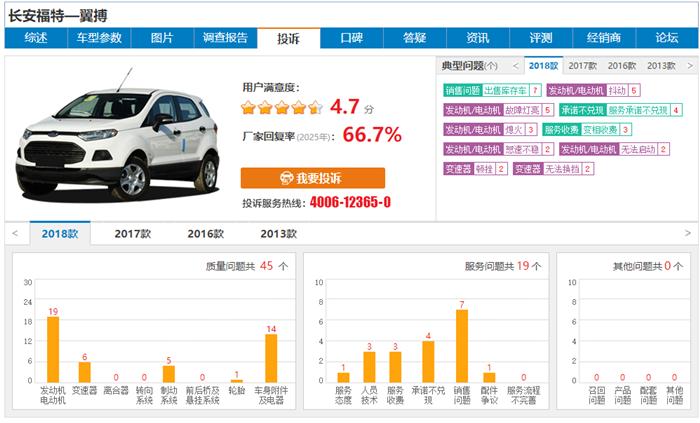Click the 销售问题 bar showing 7
700x423 pixels.
(462, 346)
